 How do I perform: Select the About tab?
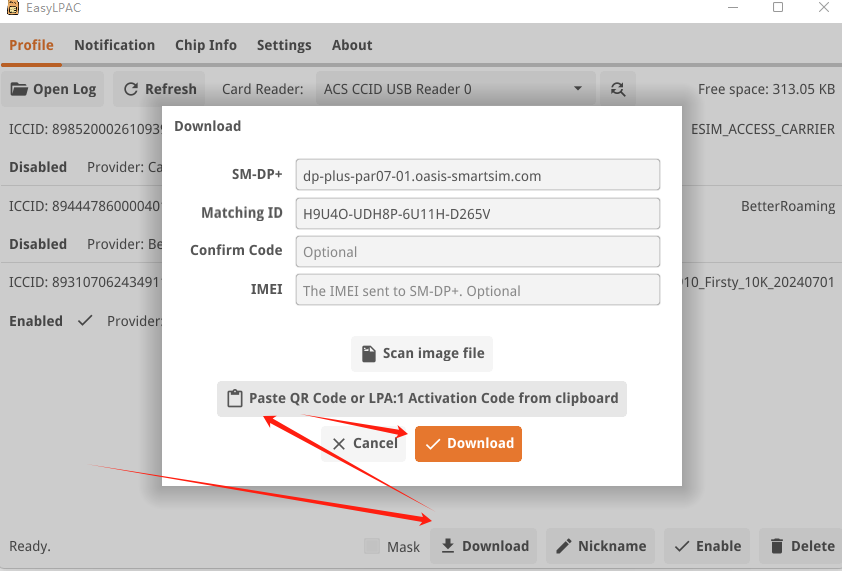[x=352, y=45]
